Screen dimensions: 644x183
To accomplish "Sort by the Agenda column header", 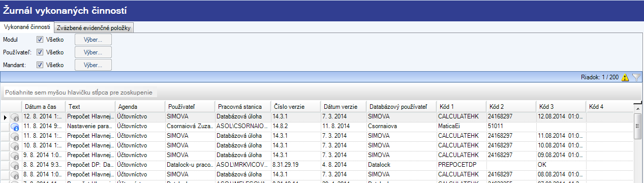I will click(x=140, y=107).
